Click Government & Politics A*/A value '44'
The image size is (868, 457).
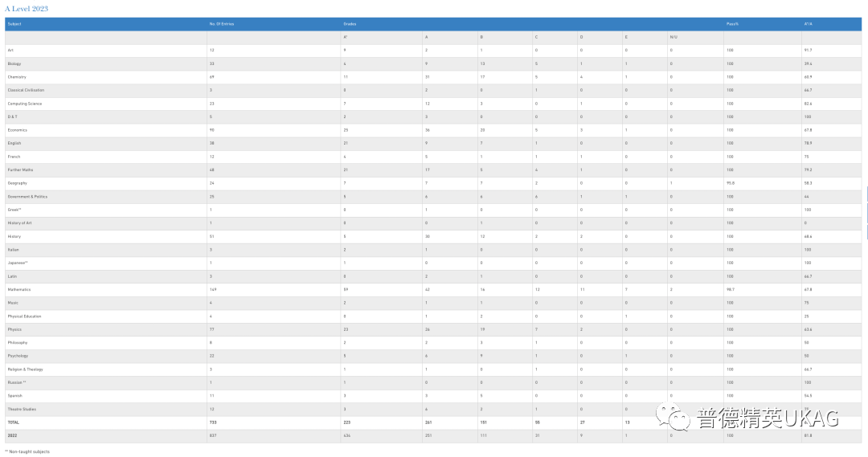[x=807, y=197]
